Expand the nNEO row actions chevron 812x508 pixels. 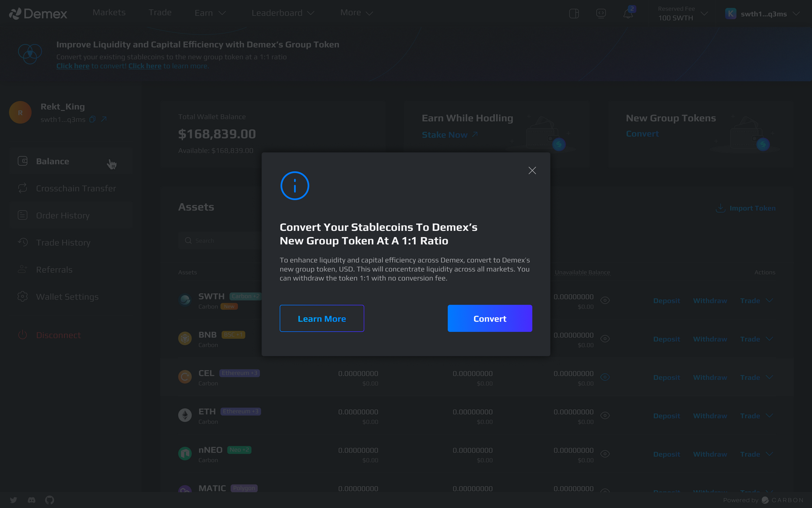pyautogui.click(x=769, y=454)
